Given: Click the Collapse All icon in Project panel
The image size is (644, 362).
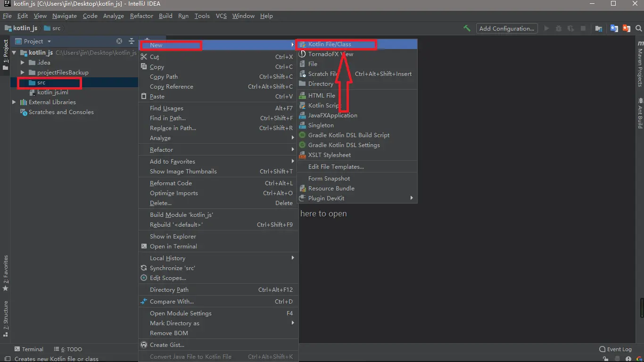Looking at the screenshot, I should click(132, 41).
